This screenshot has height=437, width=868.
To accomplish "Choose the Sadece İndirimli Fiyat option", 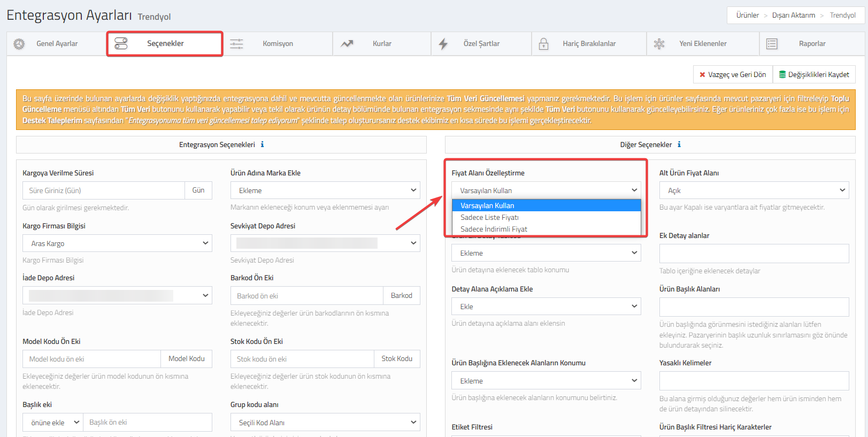I will 546,229.
